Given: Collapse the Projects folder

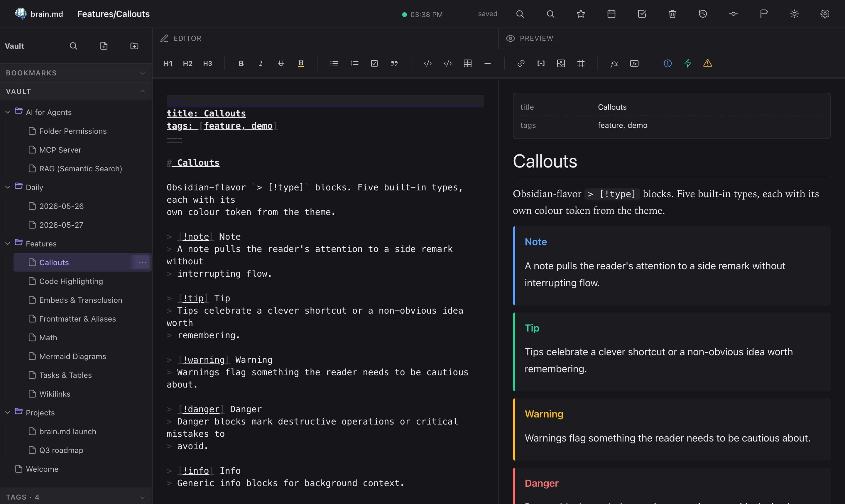Looking at the screenshot, I should tap(7, 413).
